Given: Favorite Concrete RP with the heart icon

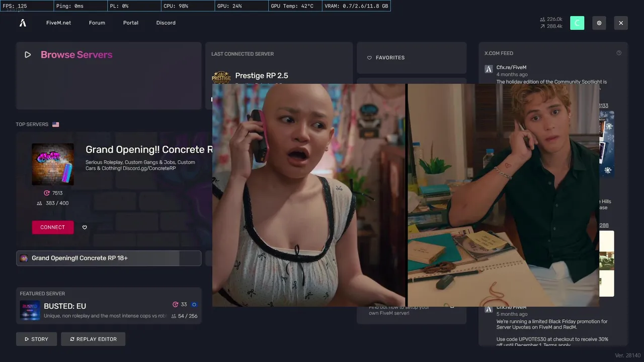Looking at the screenshot, I should (85, 227).
